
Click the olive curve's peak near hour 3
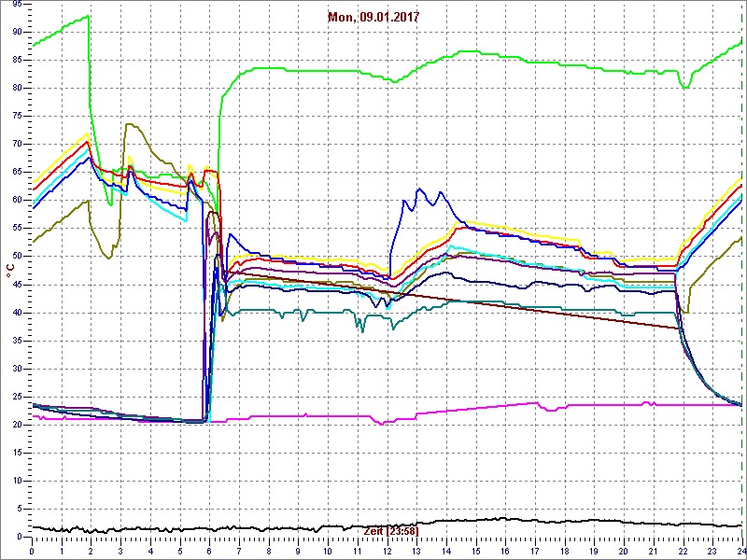pyautogui.click(x=129, y=124)
